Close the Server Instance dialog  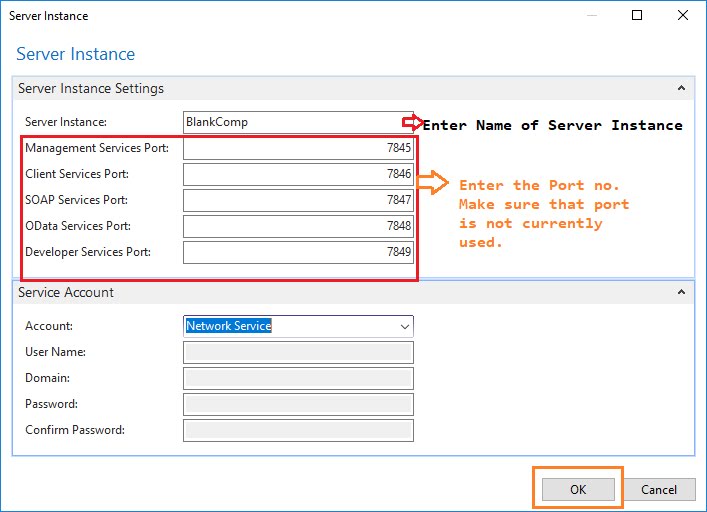coord(683,15)
